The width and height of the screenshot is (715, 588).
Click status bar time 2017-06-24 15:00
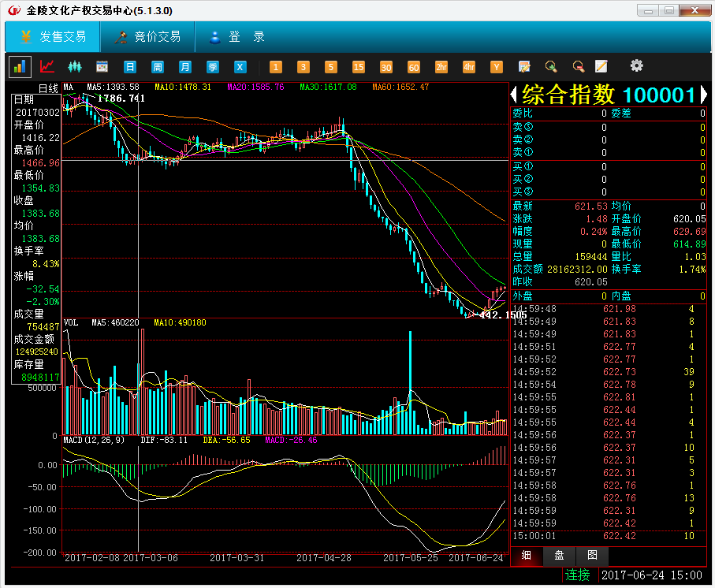tap(652, 575)
